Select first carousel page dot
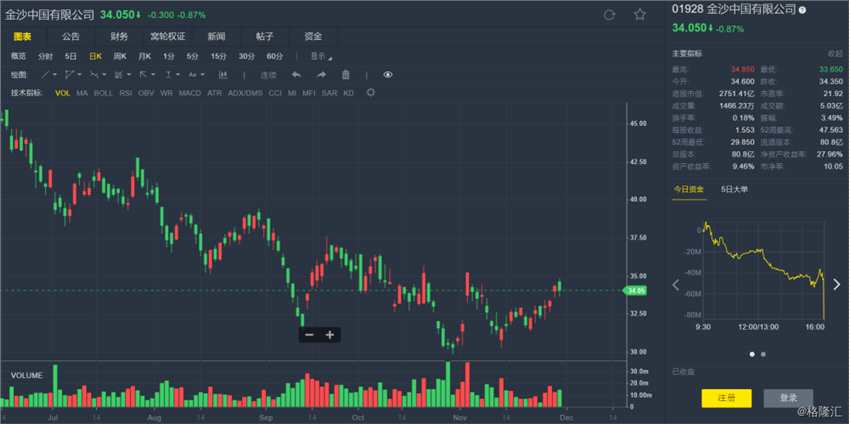This screenshot has height=424, width=850. coord(752,354)
